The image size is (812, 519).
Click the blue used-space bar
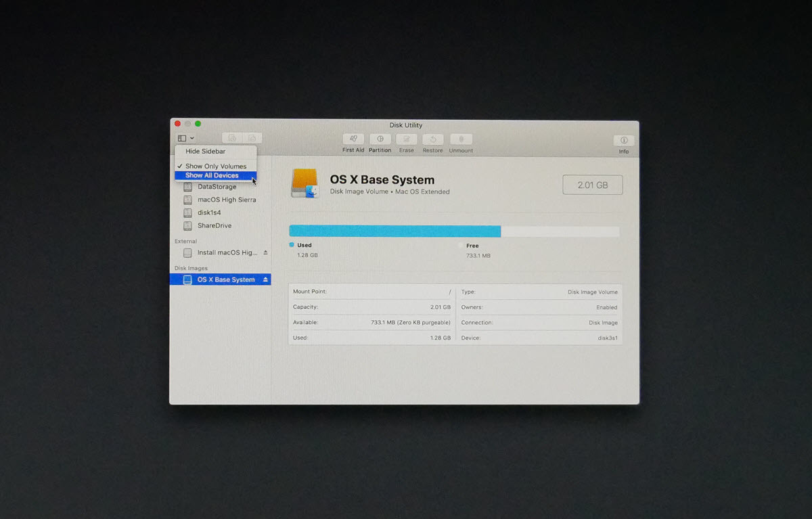click(x=394, y=231)
